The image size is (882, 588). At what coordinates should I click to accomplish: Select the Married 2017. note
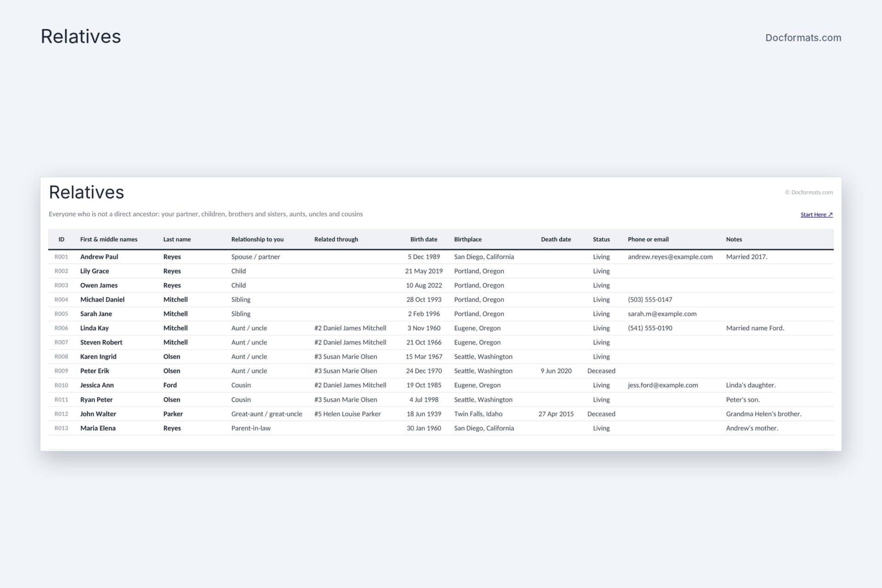pyautogui.click(x=746, y=257)
